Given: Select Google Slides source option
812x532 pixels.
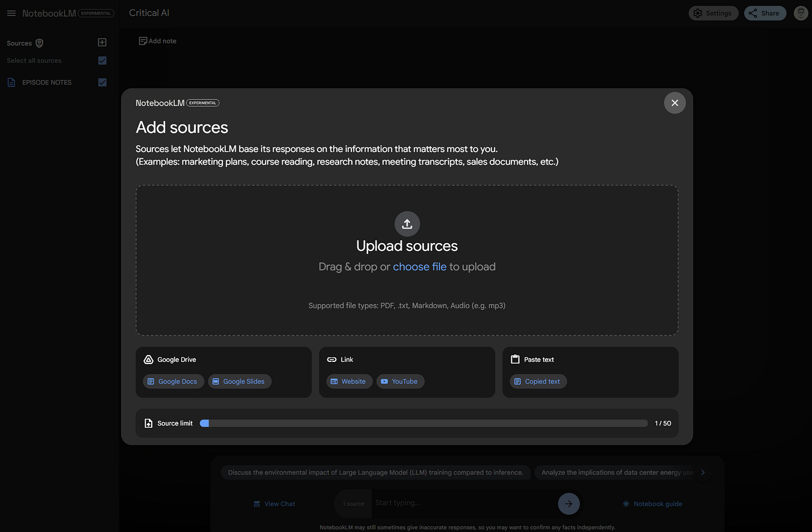Looking at the screenshot, I should (240, 381).
